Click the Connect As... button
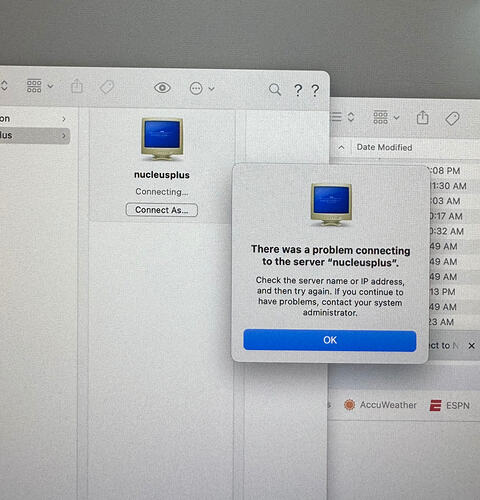Screen dimensions: 480x500 click(x=162, y=210)
